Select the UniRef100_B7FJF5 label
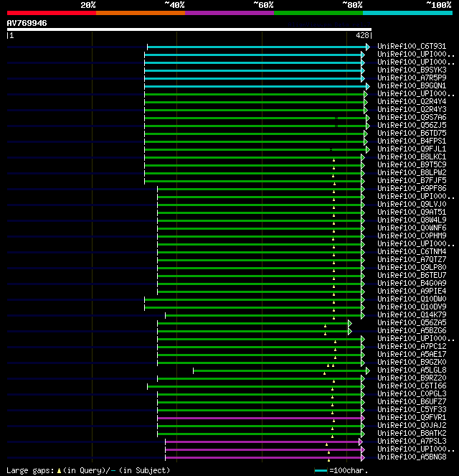 412,180
